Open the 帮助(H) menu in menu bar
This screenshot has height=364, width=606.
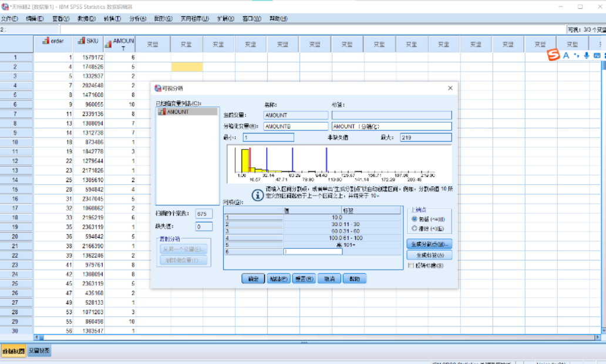[279, 19]
